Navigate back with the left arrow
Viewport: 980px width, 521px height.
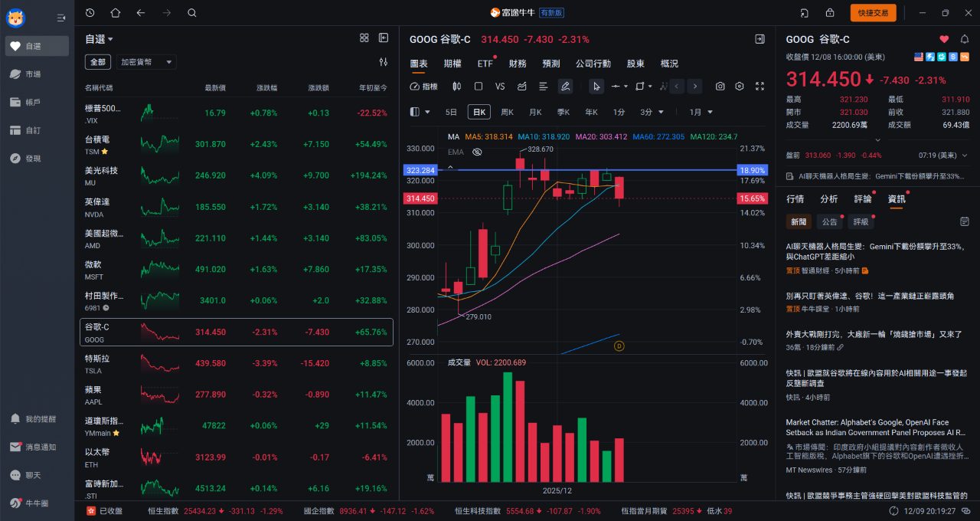pos(140,13)
